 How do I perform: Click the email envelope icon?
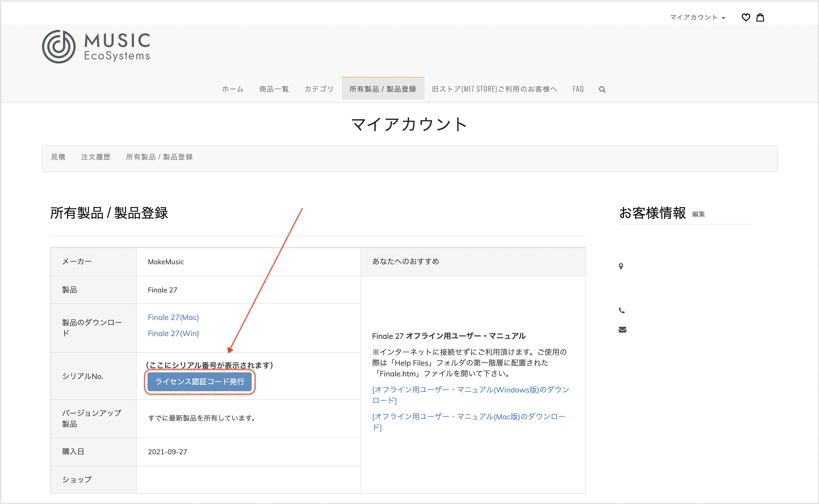[x=622, y=330]
